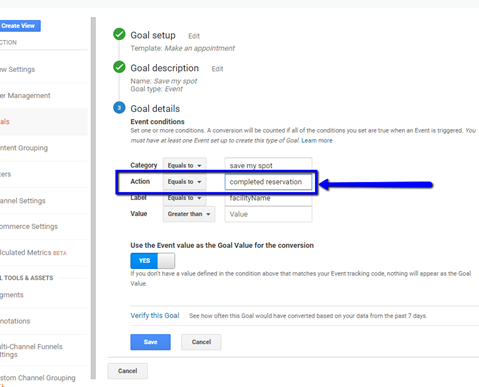This screenshot has width=479, height=387.
Task: Save the goal with blue Save button
Action: (150, 342)
